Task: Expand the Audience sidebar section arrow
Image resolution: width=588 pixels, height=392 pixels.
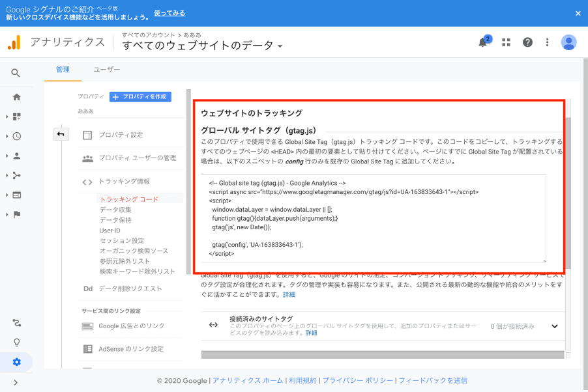Action: 7,156
